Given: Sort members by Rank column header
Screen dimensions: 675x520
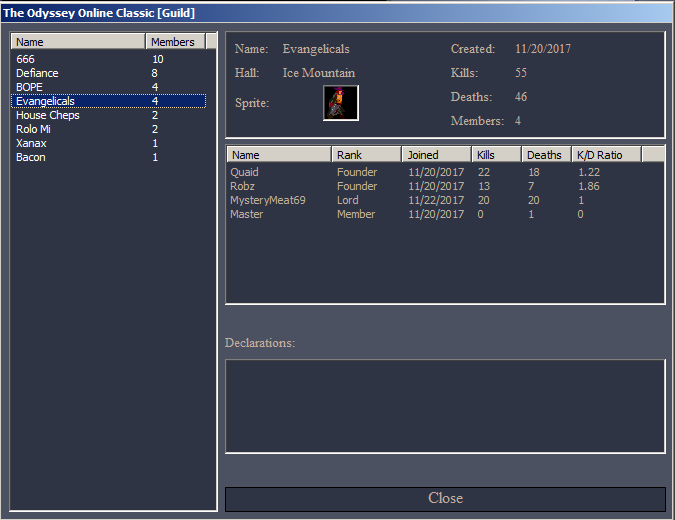Looking at the screenshot, I should [366, 155].
